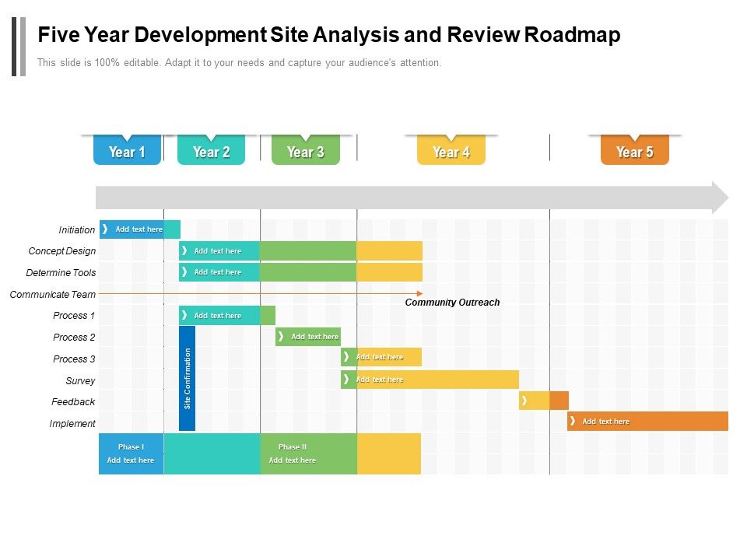Select the Determine Tools row label

coord(61,273)
